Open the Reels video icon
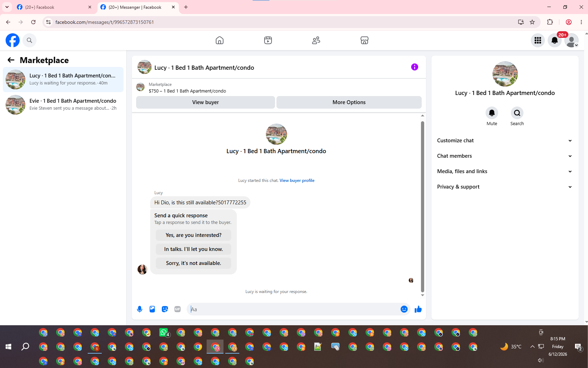This screenshot has width=588, height=368. [268, 40]
